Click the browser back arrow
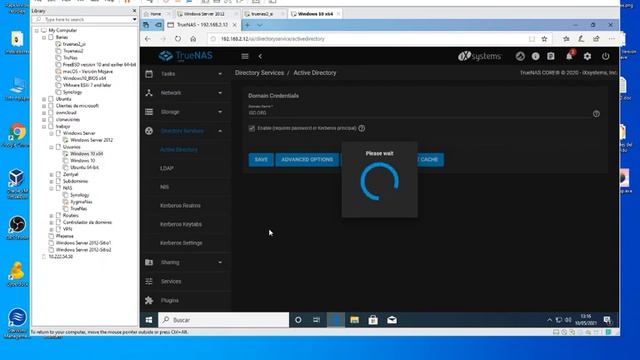 coord(148,39)
